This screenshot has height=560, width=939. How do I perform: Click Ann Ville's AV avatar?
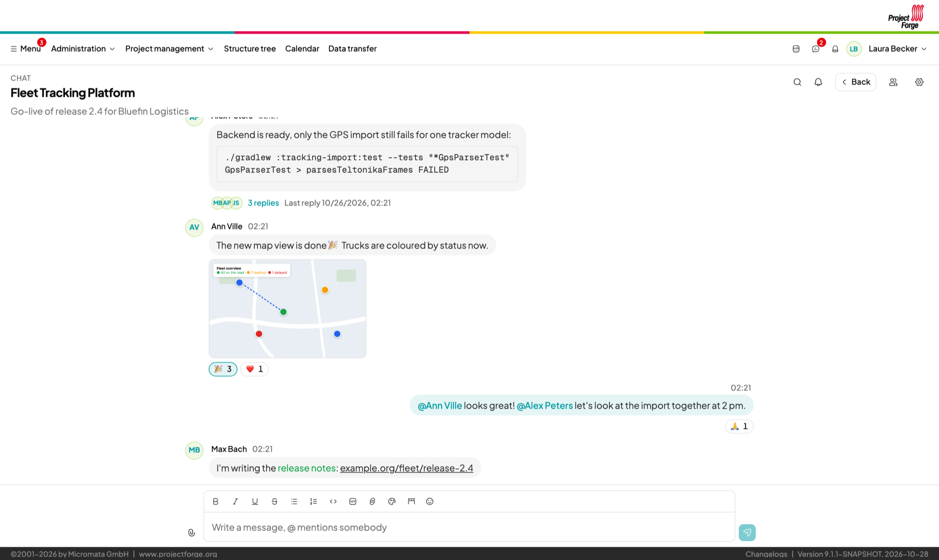point(194,228)
